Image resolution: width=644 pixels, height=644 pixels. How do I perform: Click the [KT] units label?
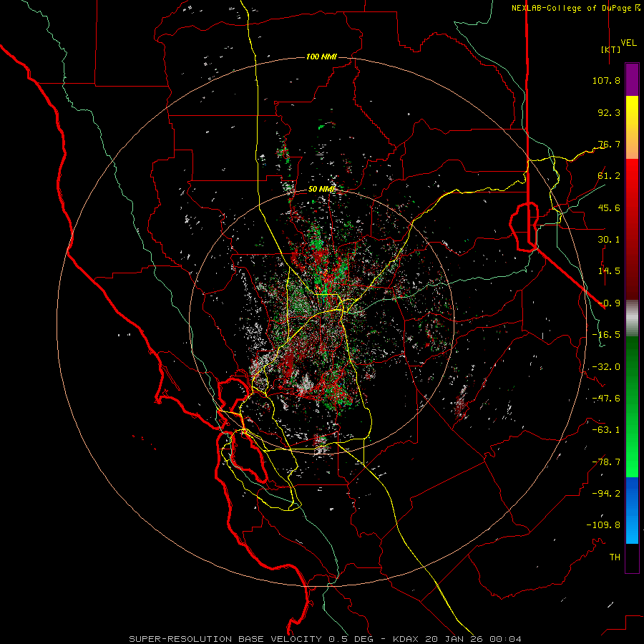[610, 49]
